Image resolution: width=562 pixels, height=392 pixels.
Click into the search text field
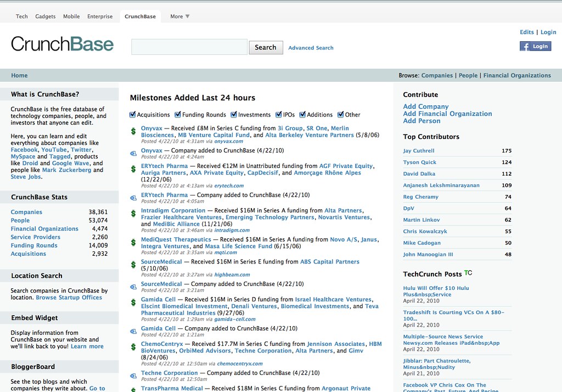coord(189,47)
